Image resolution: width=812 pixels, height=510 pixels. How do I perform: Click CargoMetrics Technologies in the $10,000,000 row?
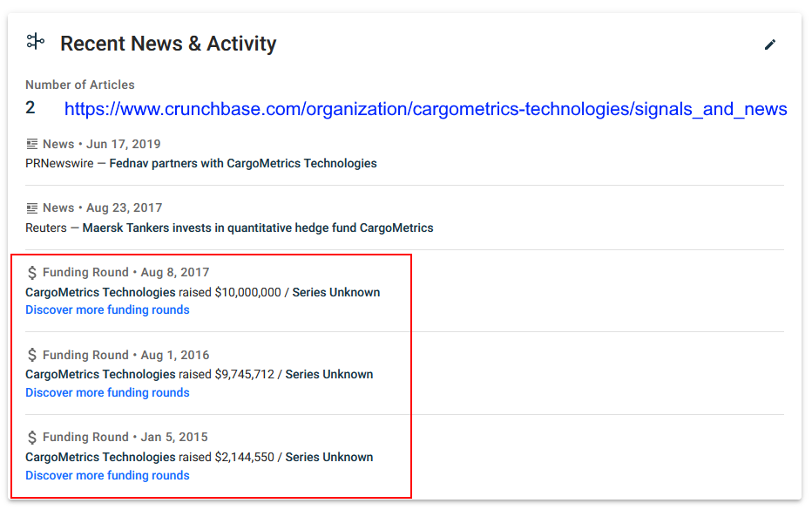pyautogui.click(x=100, y=292)
